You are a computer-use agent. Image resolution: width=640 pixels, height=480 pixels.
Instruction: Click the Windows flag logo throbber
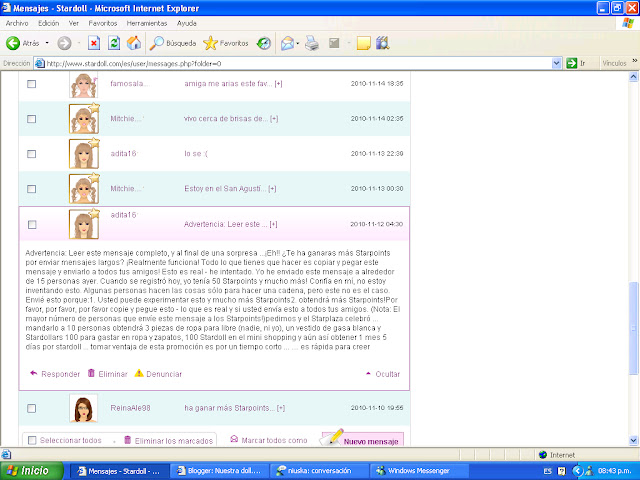tap(628, 23)
